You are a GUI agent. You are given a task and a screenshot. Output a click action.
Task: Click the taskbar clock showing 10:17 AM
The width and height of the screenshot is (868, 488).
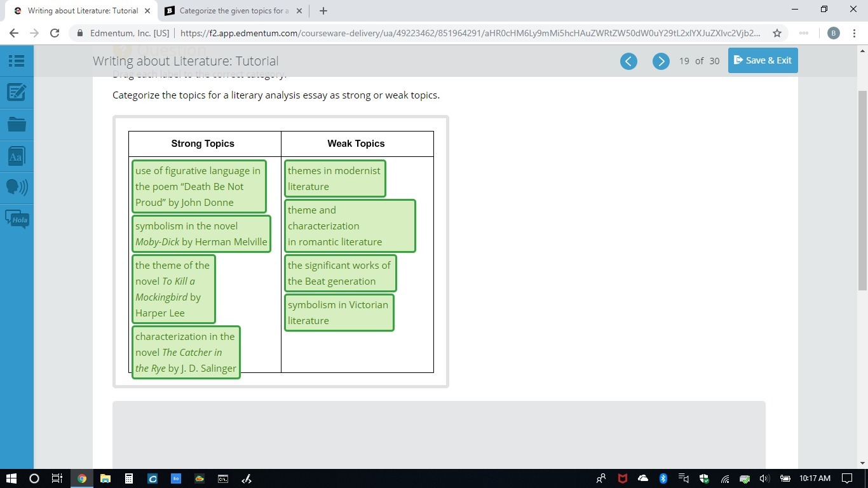pyautogui.click(x=815, y=478)
